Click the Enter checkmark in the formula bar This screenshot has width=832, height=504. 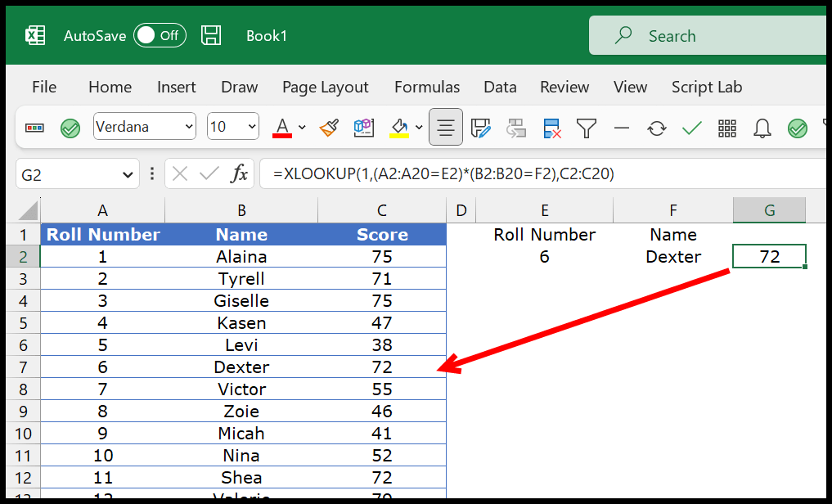[x=209, y=173]
